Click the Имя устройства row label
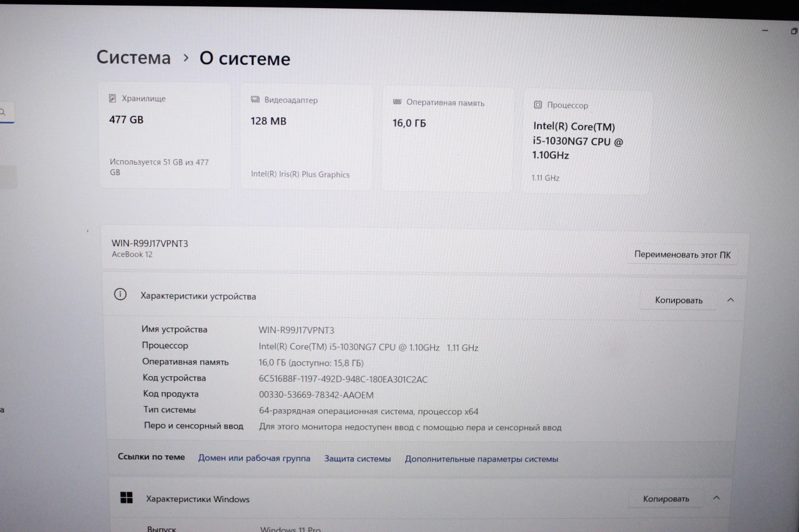The image size is (799, 532). point(175,329)
